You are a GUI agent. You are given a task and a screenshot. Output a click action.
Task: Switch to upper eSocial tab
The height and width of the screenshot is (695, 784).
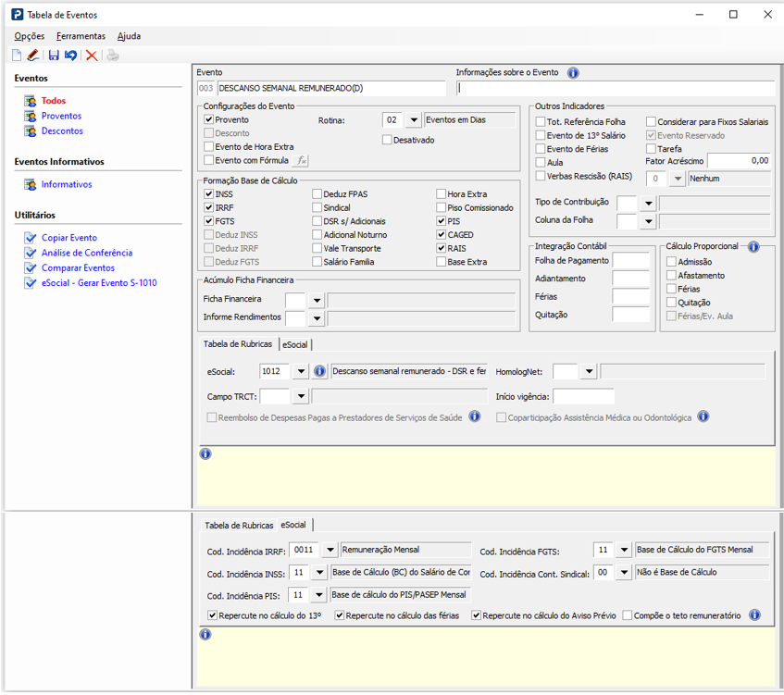[295, 344]
